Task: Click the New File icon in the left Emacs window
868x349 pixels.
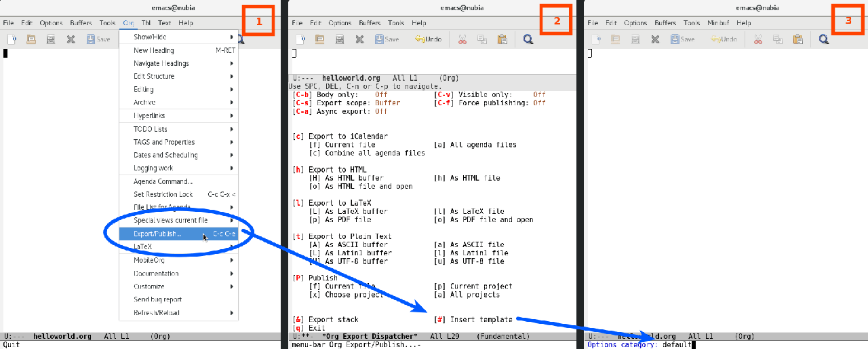Action: 12,39
